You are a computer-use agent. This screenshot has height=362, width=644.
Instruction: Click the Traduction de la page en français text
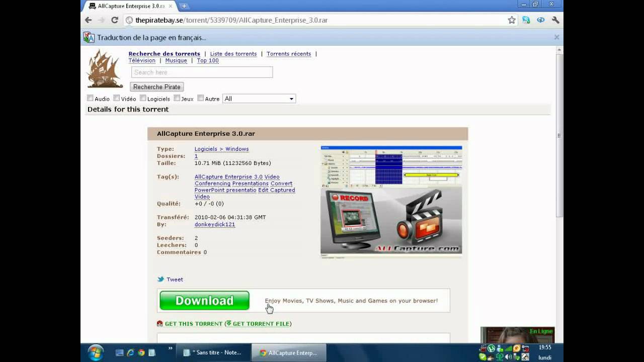click(x=151, y=38)
